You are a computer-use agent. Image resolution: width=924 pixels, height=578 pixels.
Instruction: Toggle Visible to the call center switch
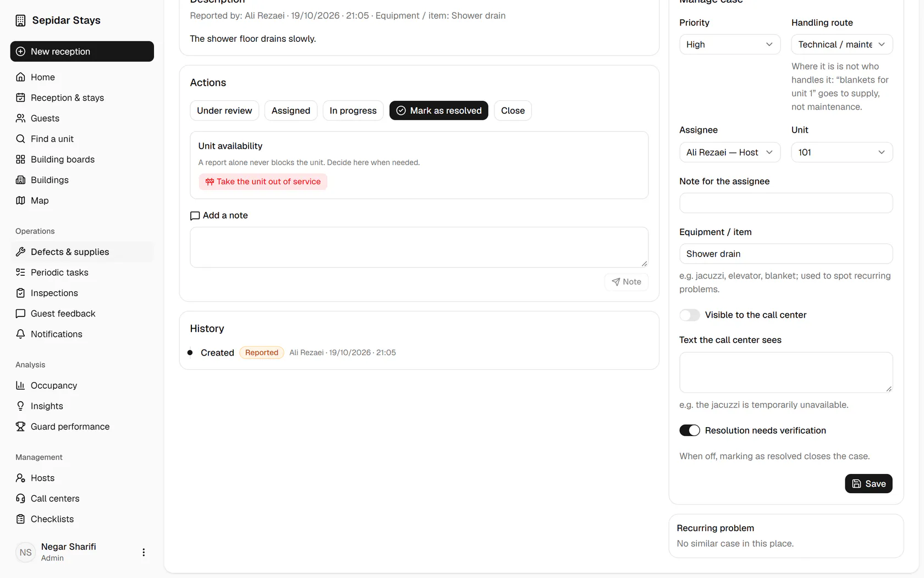(689, 315)
